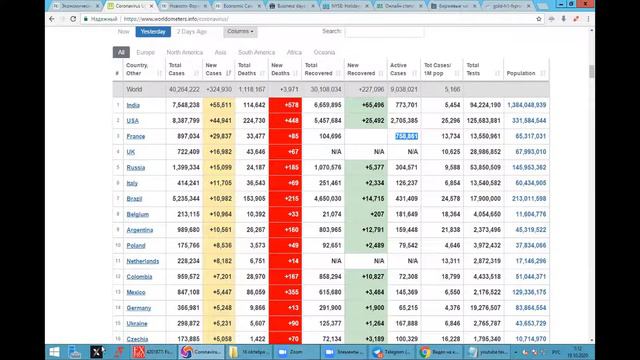
Task: Select the All continents filter tab
Action: (121, 52)
